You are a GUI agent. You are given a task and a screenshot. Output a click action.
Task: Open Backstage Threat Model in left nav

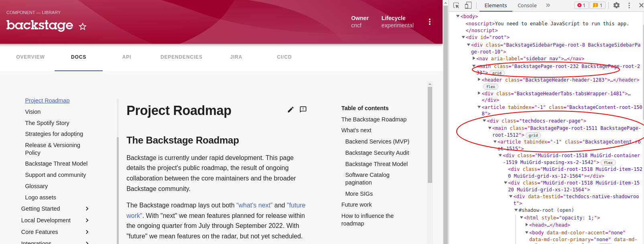(x=56, y=164)
